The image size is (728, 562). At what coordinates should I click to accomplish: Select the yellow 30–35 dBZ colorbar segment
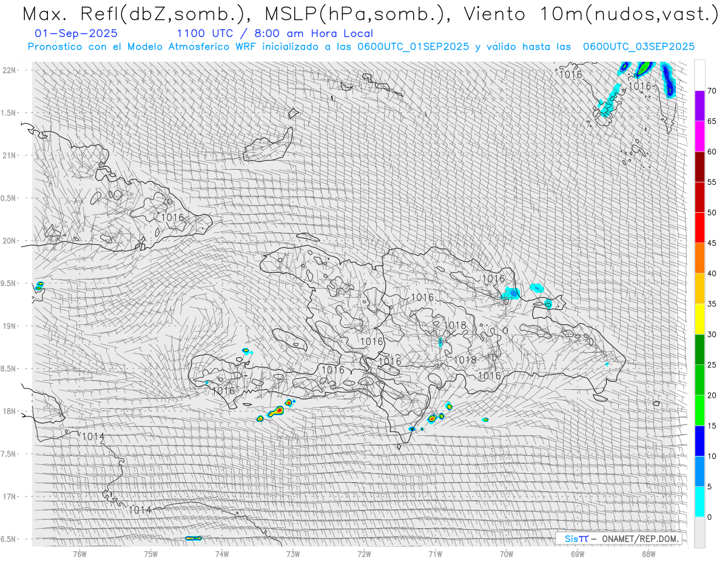pyautogui.click(x=699, y=319)
